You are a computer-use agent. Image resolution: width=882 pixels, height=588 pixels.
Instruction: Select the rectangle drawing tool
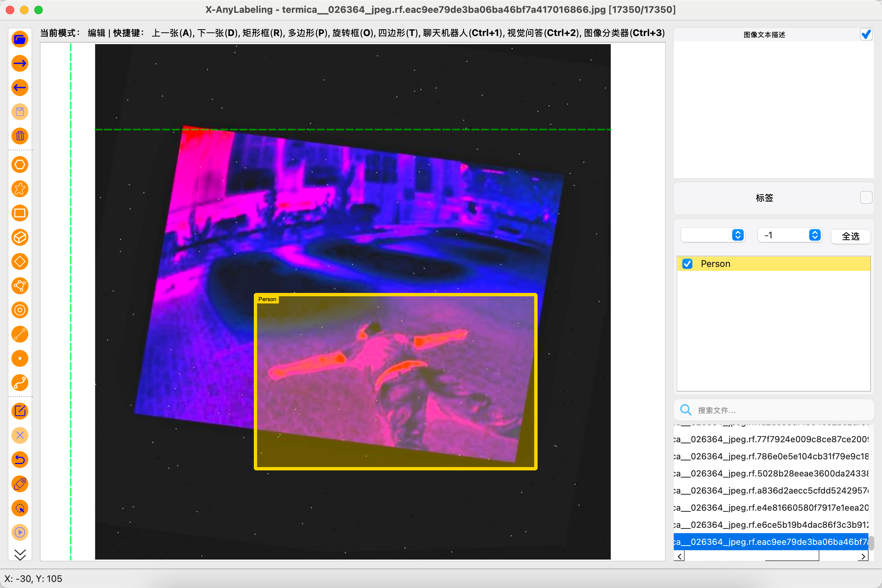pos(20,213)
